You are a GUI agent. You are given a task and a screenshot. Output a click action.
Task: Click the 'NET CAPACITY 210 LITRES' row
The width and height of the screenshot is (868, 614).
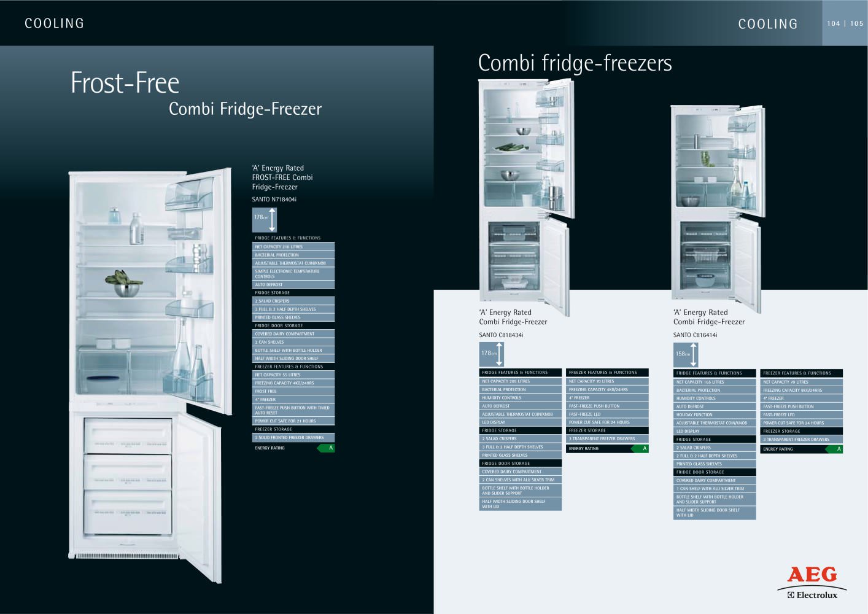[x=293, y=247]
